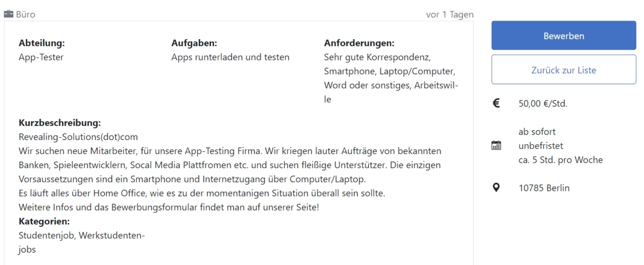Select the Abteilung heading
The image size is (644, 265).
(x=42, y=43)
